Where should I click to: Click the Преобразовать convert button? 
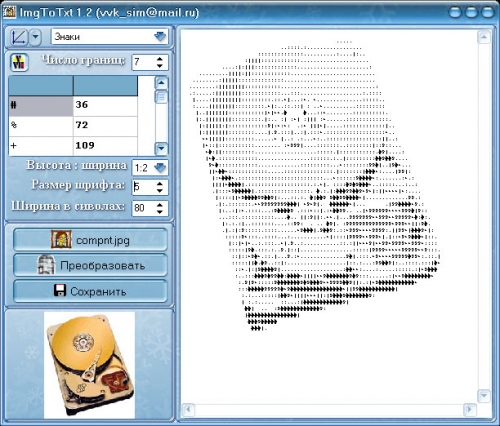[x=90, y=265]
